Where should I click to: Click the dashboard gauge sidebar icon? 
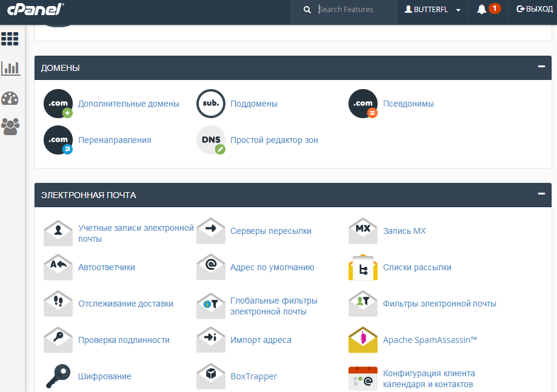10,98
